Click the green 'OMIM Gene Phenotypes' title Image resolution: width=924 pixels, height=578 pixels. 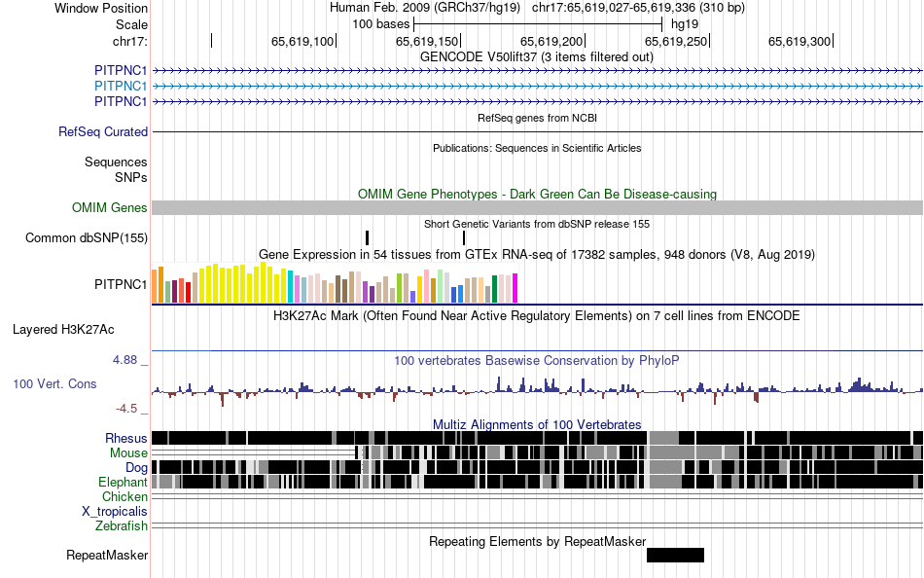pos(537,194)
